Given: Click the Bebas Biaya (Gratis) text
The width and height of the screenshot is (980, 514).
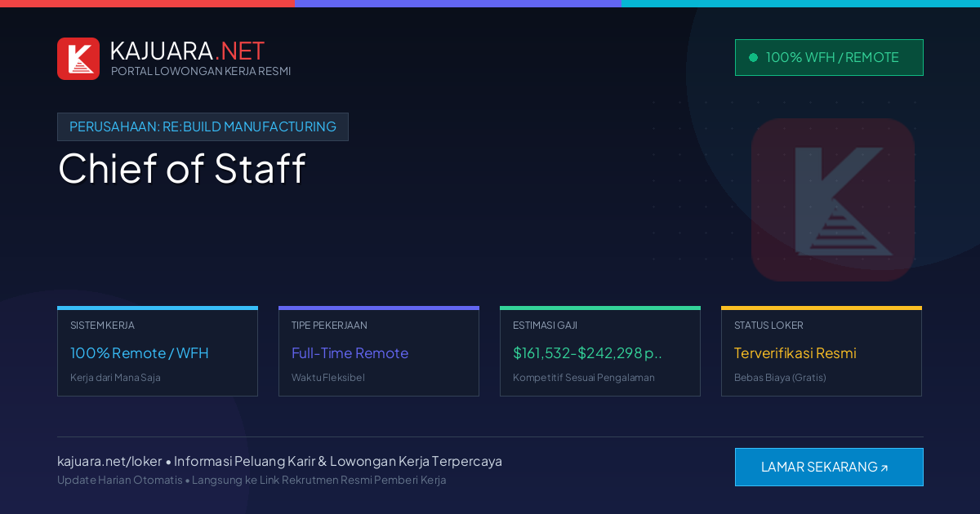Looking at the screenshot, I should [x=780, y=378].
